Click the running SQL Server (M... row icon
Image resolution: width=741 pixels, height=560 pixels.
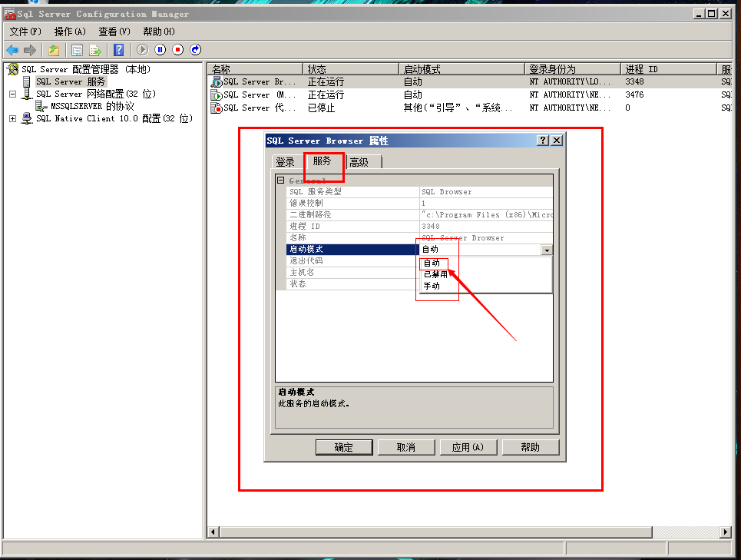point(217,95)
